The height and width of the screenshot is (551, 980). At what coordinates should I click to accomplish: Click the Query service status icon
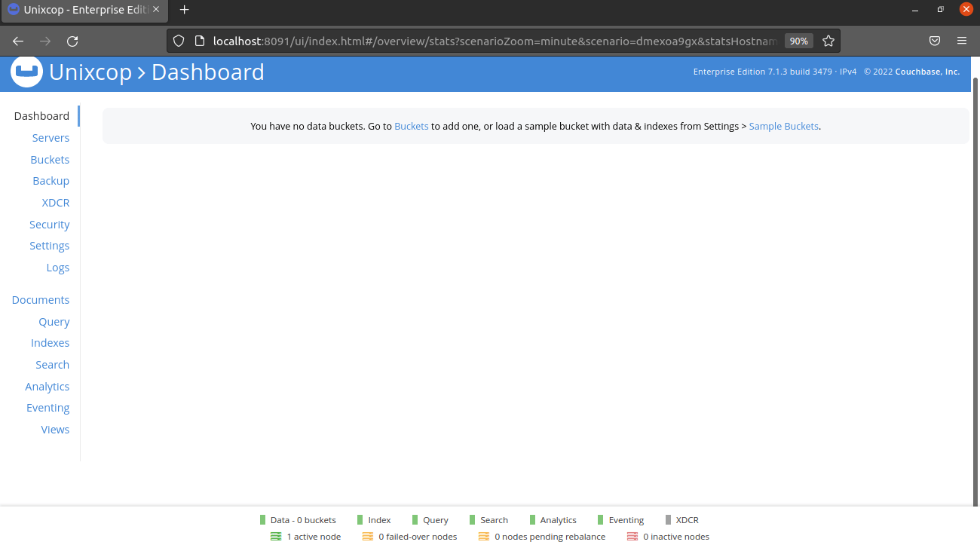click(x=415, y=520)
